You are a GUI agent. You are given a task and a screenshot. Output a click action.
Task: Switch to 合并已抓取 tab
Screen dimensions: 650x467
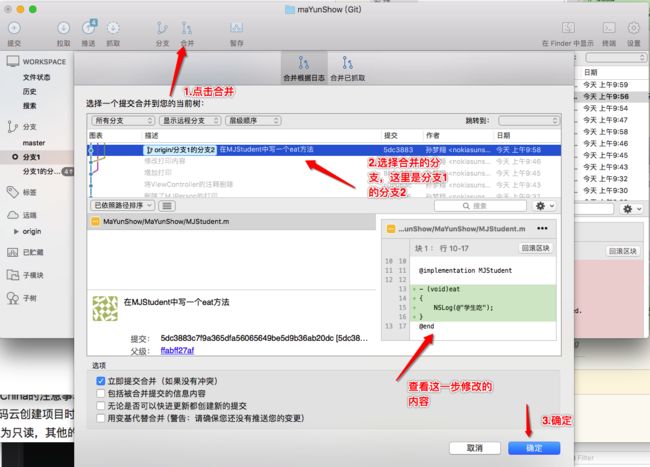[347, 68]
